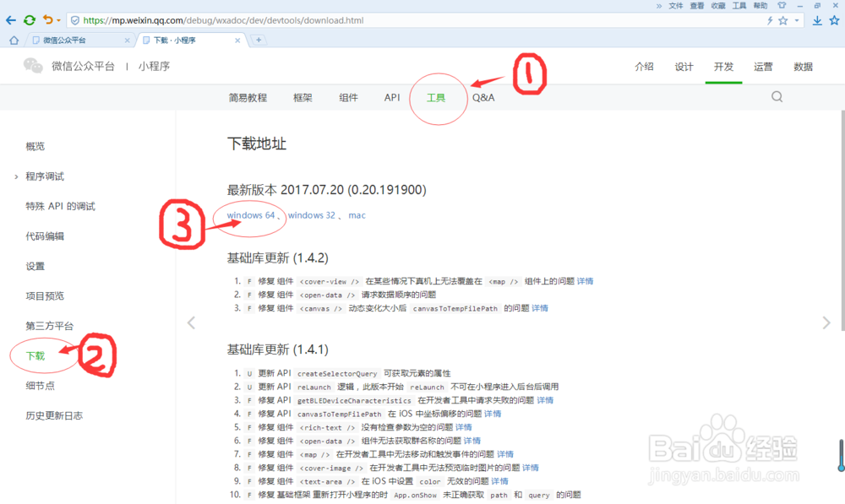845x504 pixels.
Task: Close the 微信公众平台 tab
Action: pyautogui.click(x=128, y=41)
